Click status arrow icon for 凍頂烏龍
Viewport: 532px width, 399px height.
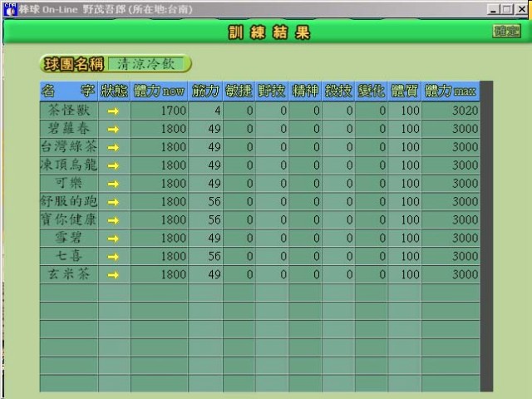tap(114, 165)
